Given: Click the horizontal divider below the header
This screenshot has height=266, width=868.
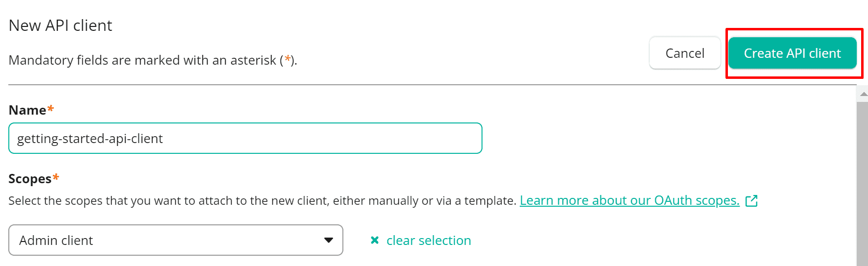Looking at the screenshot, I should (x=431, y=85).
